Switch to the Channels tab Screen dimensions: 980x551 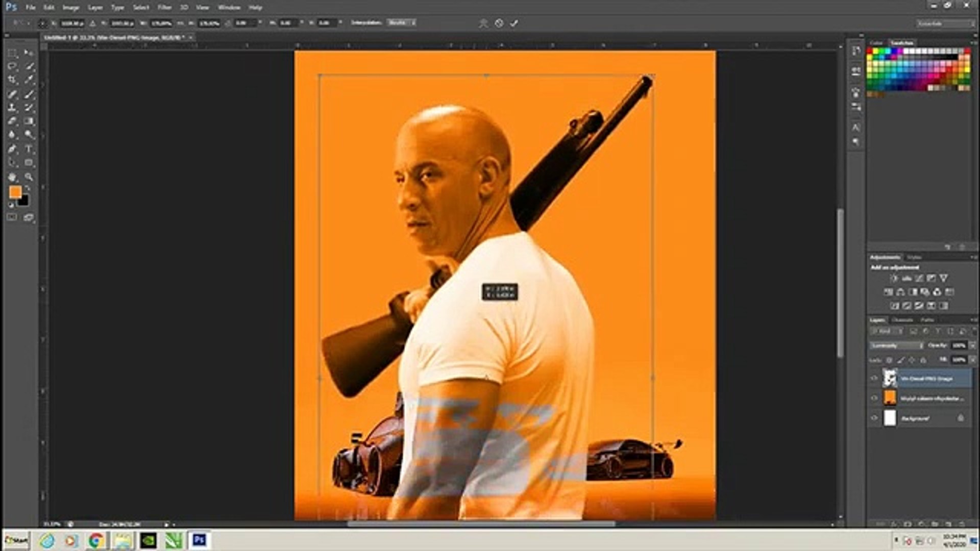click(902, 320)
